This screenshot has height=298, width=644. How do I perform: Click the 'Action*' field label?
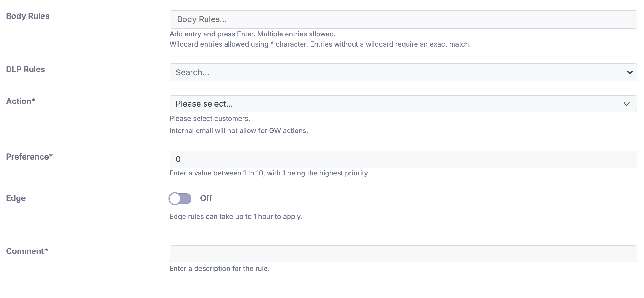click(x=21, y=101)
